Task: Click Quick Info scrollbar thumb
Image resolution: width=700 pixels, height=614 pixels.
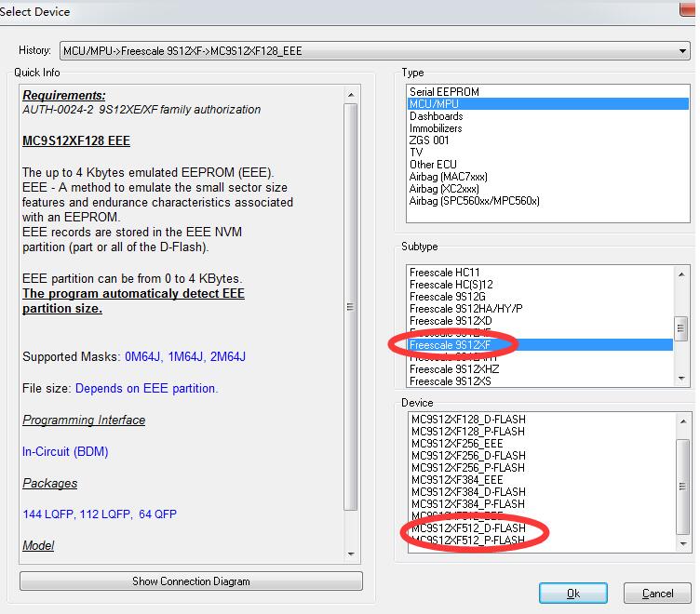Action: [x=351, y=307]
